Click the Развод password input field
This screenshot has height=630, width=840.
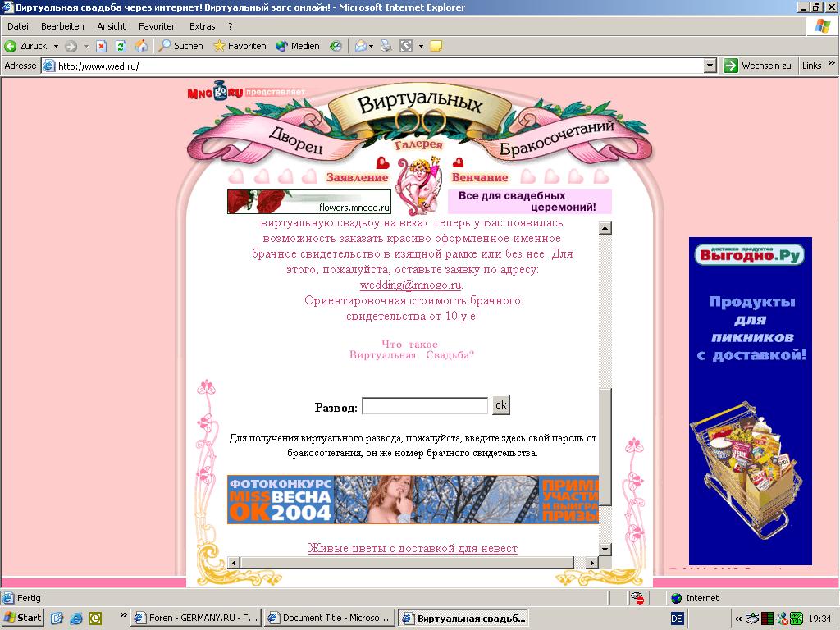tap(425, 406)
